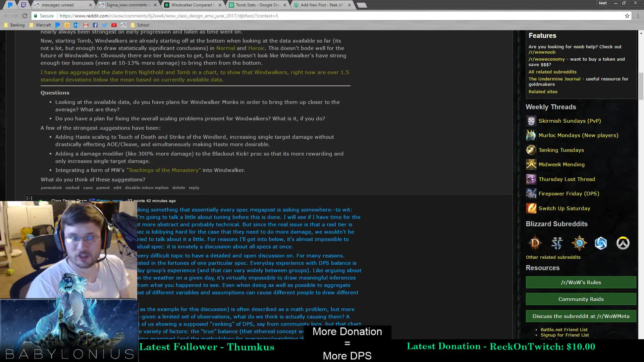Open The Undermine Journal link
The width and height of the screenshot is (644, 362).
coord(554,79)
